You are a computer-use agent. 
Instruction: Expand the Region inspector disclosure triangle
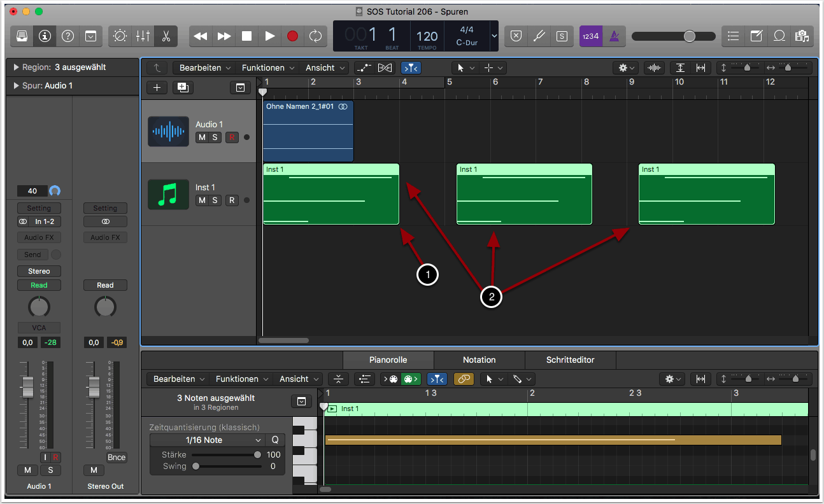pyautogui.click(x=16, y=67)
